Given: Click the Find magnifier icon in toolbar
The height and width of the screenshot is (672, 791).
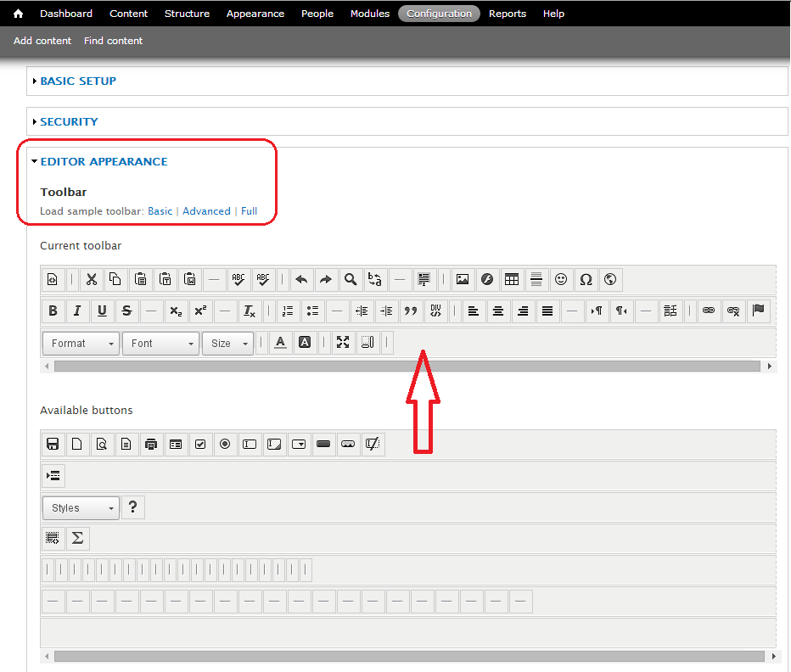Looking at the screenshot, I should click(x=350, y=279).
